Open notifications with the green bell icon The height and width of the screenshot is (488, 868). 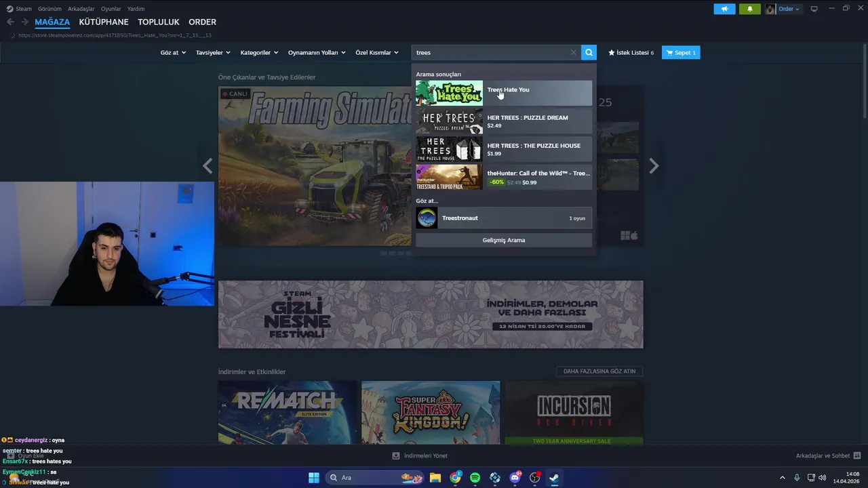(749, 9)
